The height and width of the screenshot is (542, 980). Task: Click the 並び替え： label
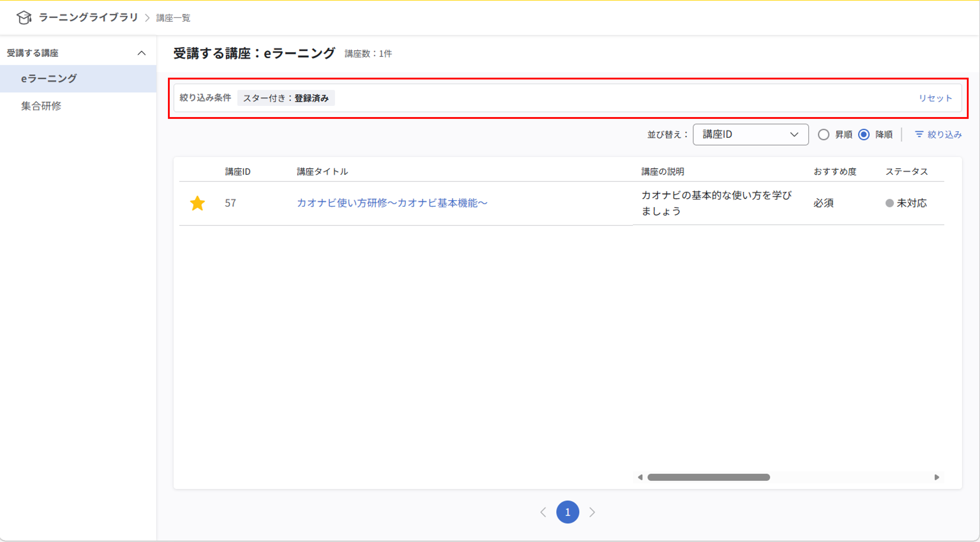click(x=668, y=134)
